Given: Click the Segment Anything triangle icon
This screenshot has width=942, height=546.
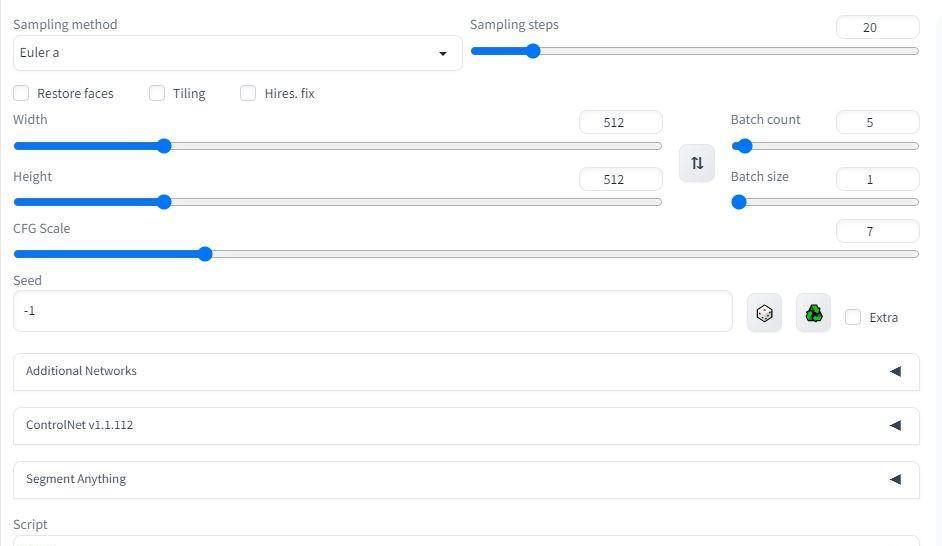Looking at the screenshot, I should click(895, 479).
